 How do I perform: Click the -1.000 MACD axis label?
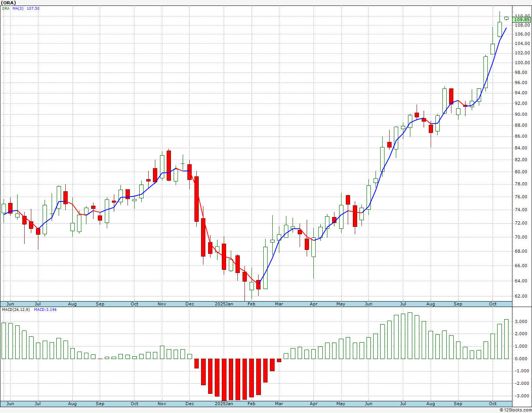tap(523, 371)
